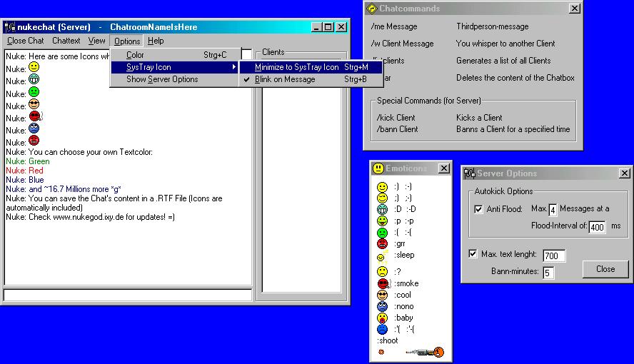Pick the green :( sad emoticon

click(382, 232)
